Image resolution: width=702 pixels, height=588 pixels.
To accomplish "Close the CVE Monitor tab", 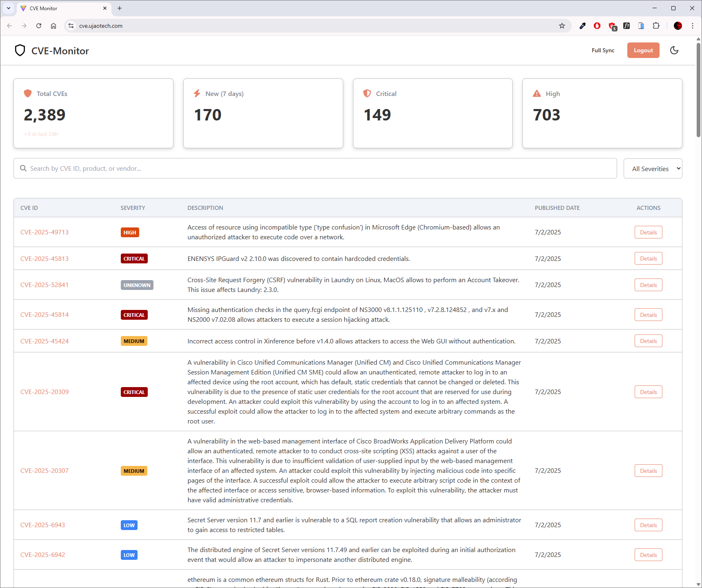I will point(105,8).
